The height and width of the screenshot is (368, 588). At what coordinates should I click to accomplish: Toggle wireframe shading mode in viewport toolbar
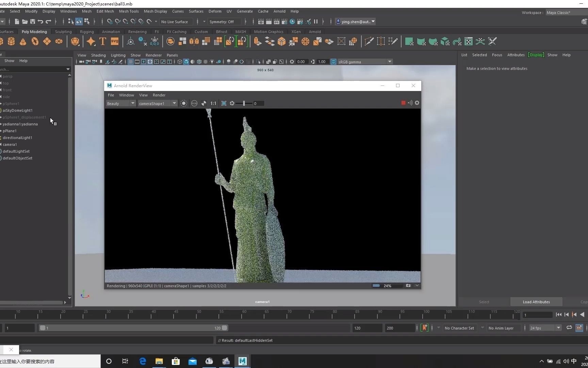click(179, 62)
